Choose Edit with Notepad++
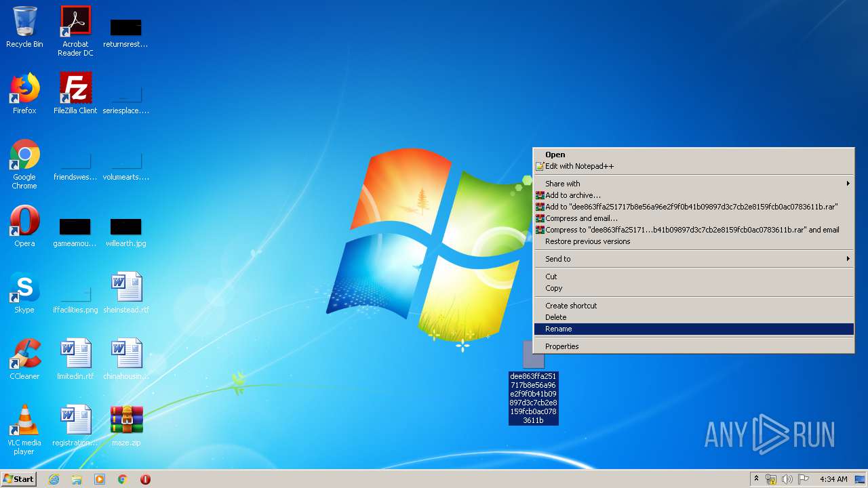This screenshot has width=868, height=488. pyautogui.click(x=694, y=166)
